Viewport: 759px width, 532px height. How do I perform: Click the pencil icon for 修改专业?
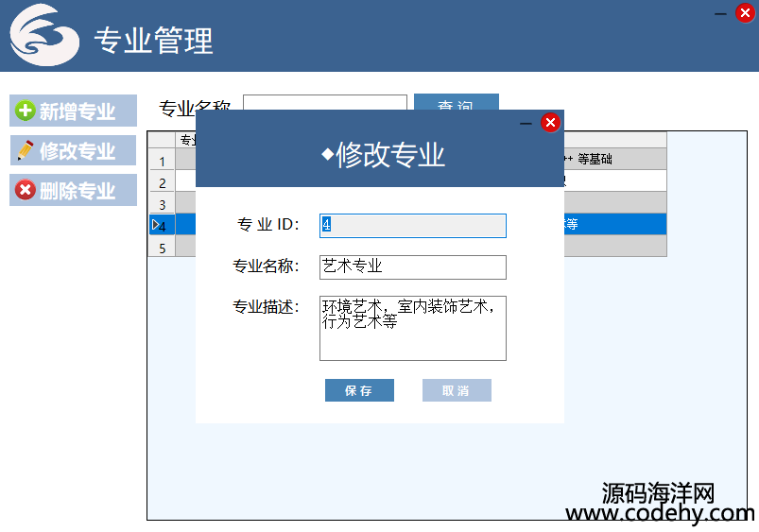click(26, 150)
